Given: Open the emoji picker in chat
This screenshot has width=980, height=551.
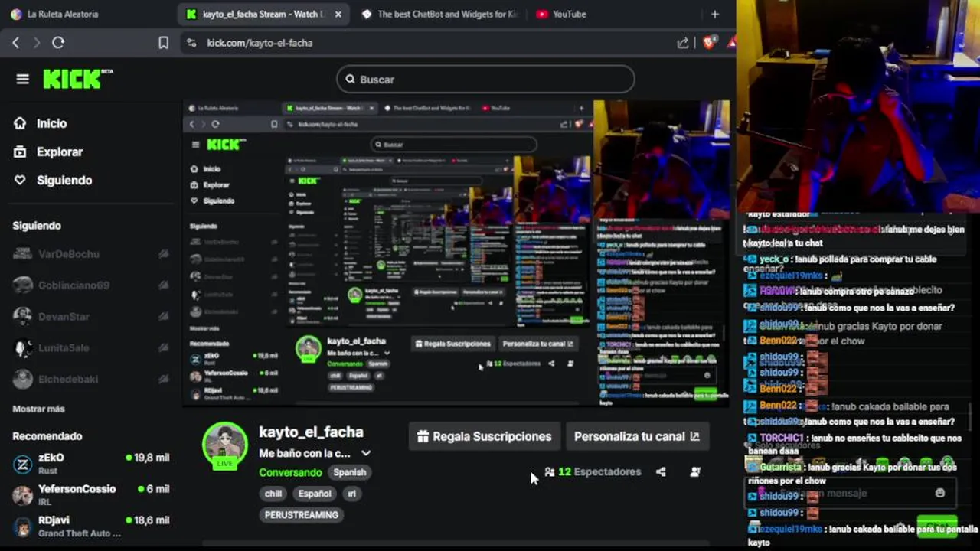Looking at the screenshot, I should pyautogui.click(x=940, y=493).
